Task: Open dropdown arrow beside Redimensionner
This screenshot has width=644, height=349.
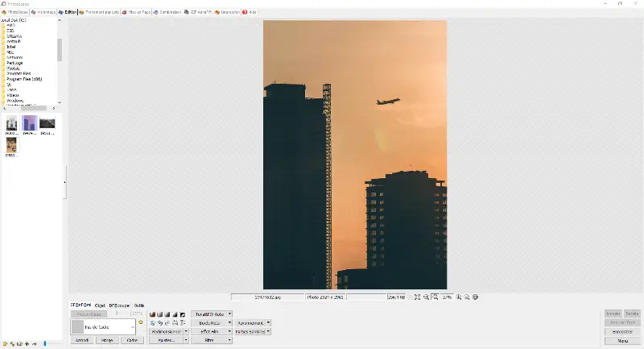Action: [186, 331]
